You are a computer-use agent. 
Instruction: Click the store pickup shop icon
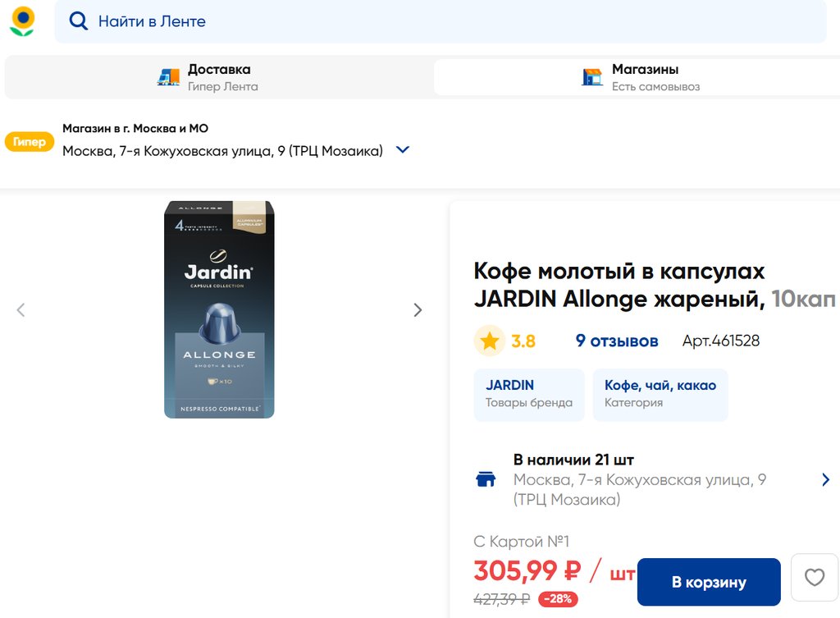pyautogui.click(x=591, y=77)
